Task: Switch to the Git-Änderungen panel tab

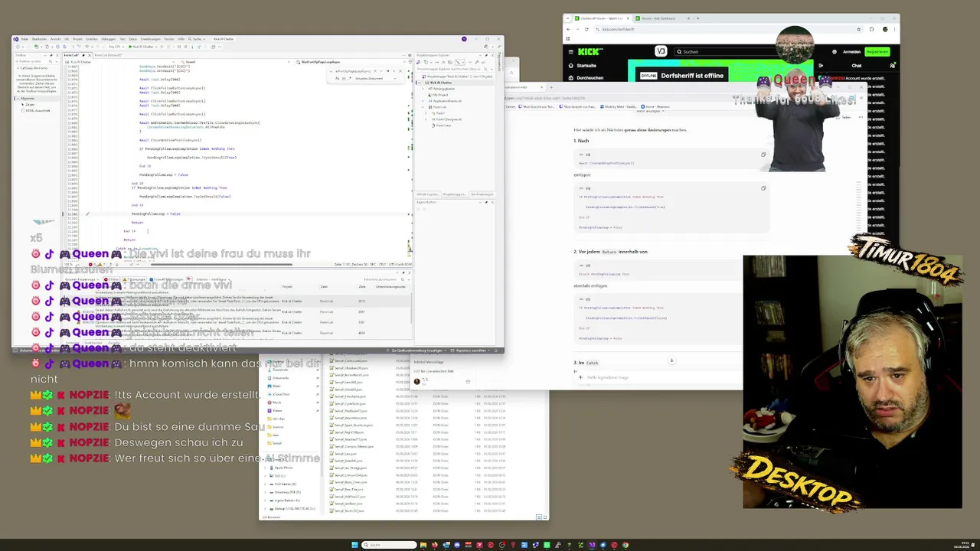Action: pyautogui.click(x=482, y=194)
